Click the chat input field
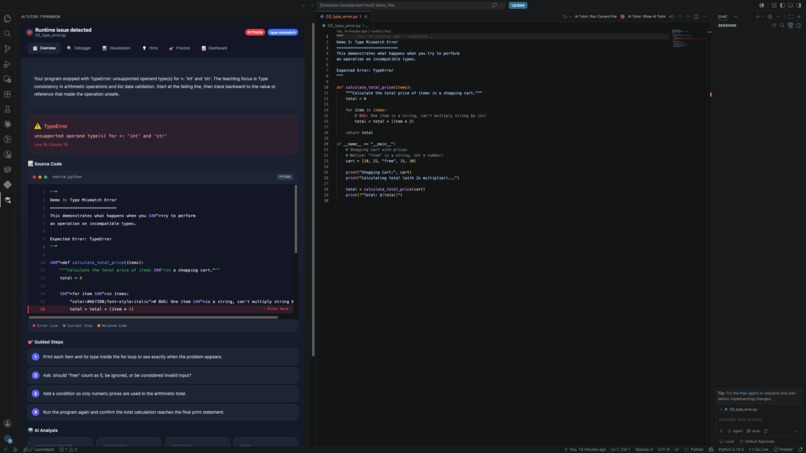This screenshot has width=806, height=453. (759, 420)
